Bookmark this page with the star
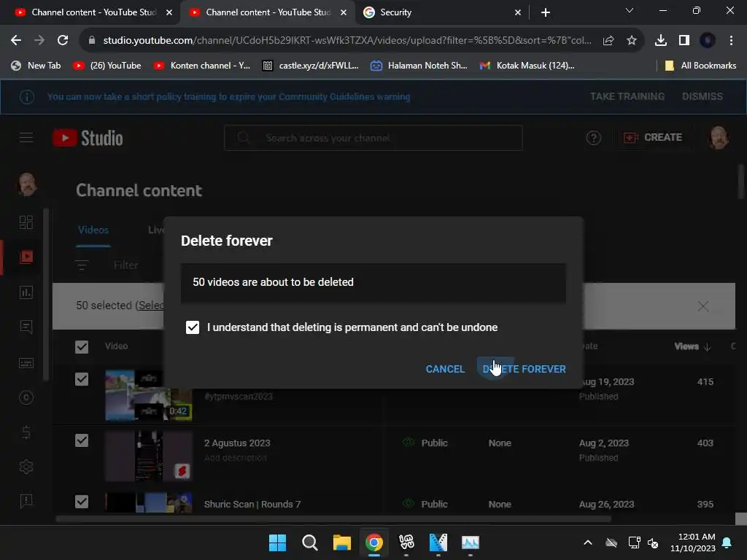This screenshot has height=560, width=747. (632, 41)
